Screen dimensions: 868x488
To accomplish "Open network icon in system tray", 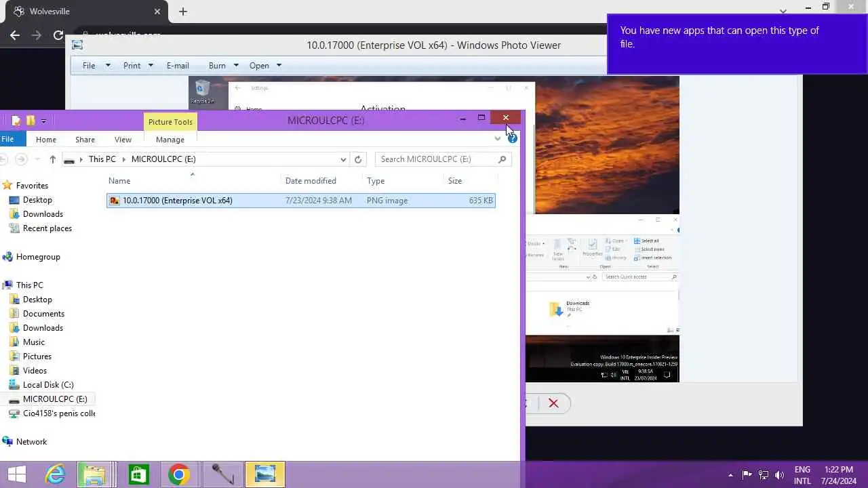I will [x=763, y=475].
